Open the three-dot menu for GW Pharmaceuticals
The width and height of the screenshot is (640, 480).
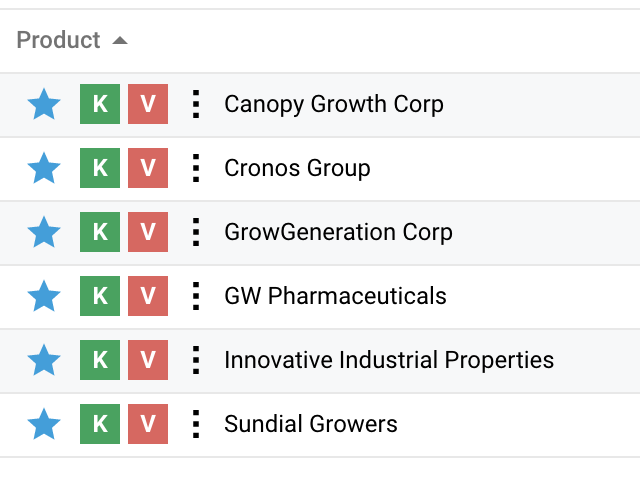(x=196, y=296)
